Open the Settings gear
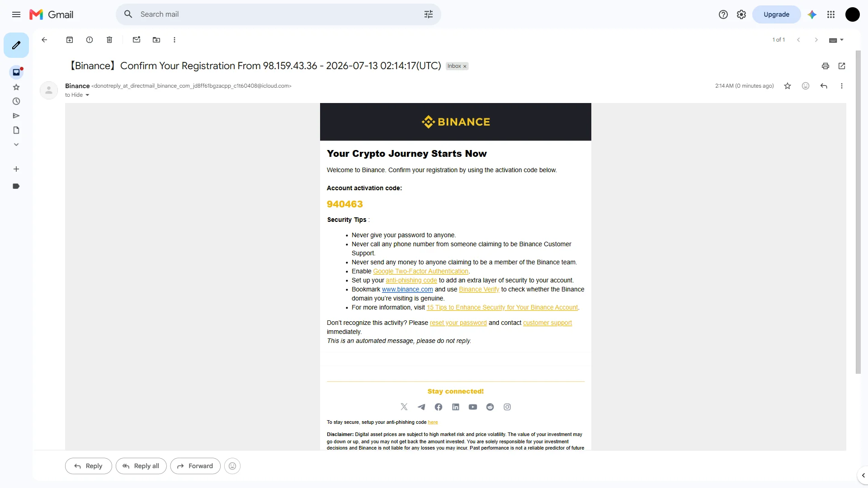The height and width of the screenshot is (488, 868). [x=741, y=14]
